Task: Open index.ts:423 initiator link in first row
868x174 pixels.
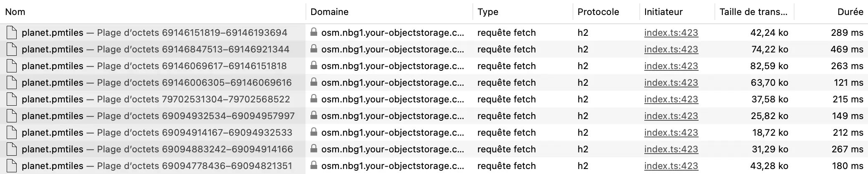Action: [x=671, y=32]
